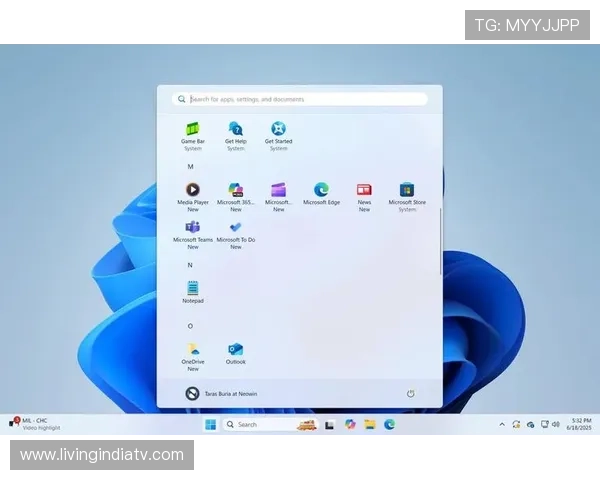Image resolution: width=600 pixels, height=480 pixels.
Task: Click the Windows Start button on the taskbar
Action: [x=210, y=424]
